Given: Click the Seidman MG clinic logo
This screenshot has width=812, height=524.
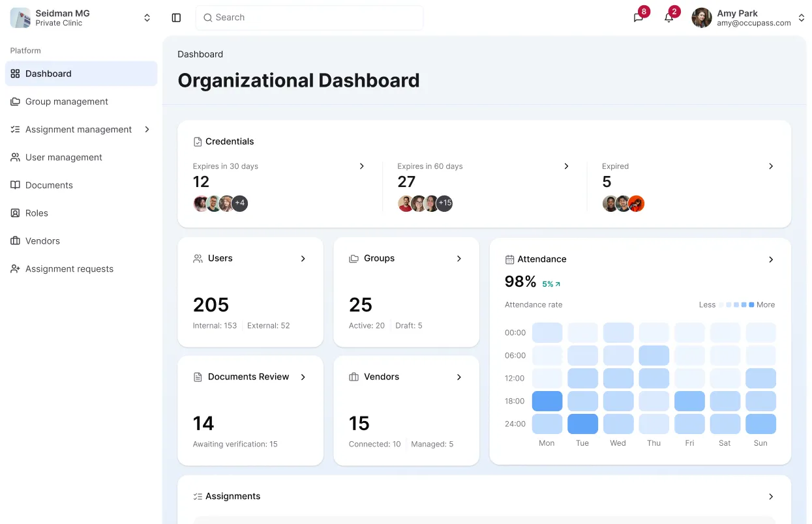Looking at the screenshot, I should click(x=20, y=18).
